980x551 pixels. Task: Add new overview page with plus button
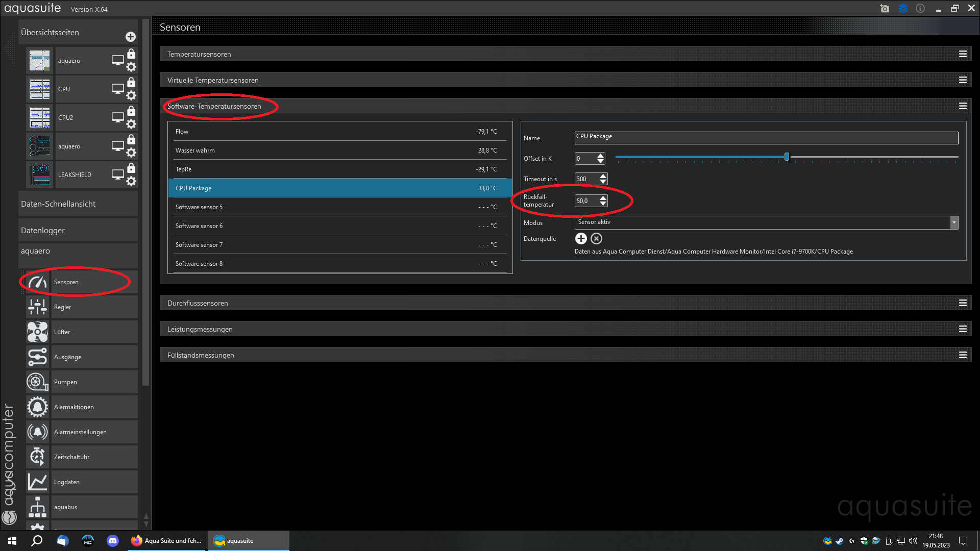(x=131, y=37)
